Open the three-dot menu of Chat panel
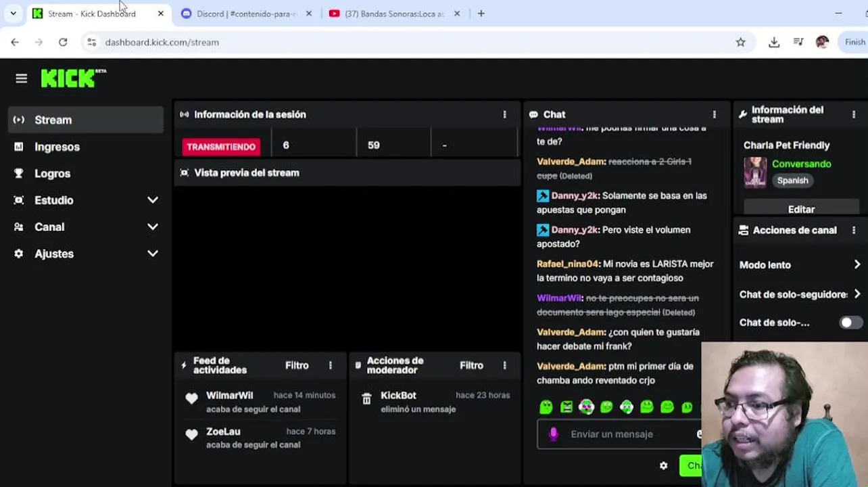868x487 pixels. click(715, 114)
